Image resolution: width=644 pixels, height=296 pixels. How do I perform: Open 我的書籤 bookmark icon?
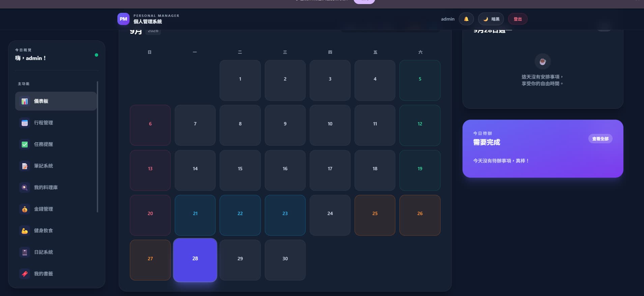click(x=25, y=274)
